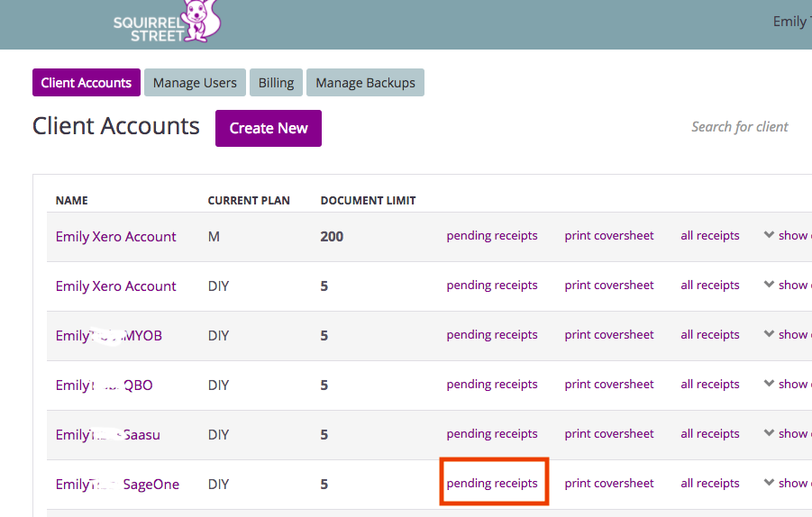Go to the Manage Backups tab
The image size is (812, 517).
point(365,83)
